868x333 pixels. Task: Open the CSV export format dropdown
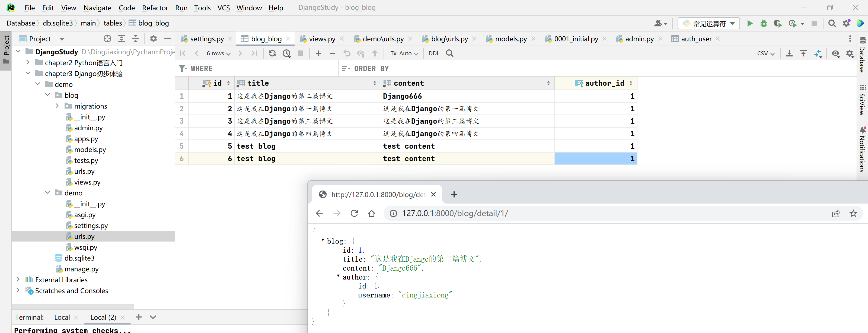click(x=765, y=53)
